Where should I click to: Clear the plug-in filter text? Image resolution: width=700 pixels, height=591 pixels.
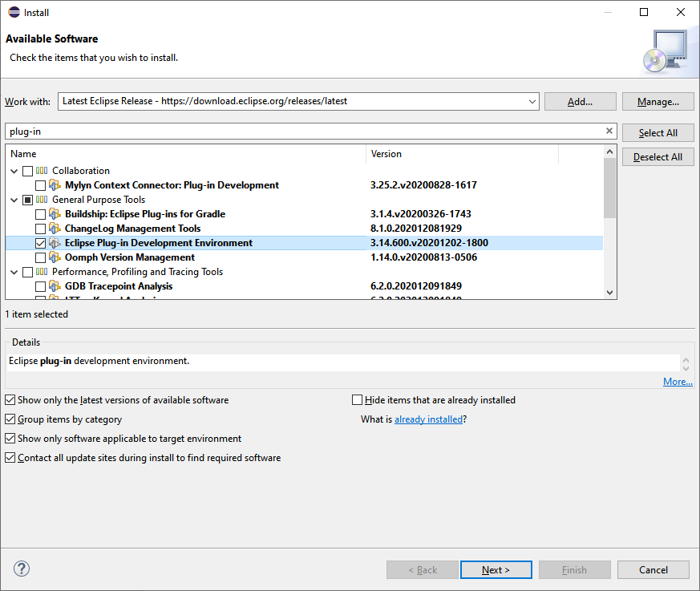pyautogui.click(x=609, y=131)
